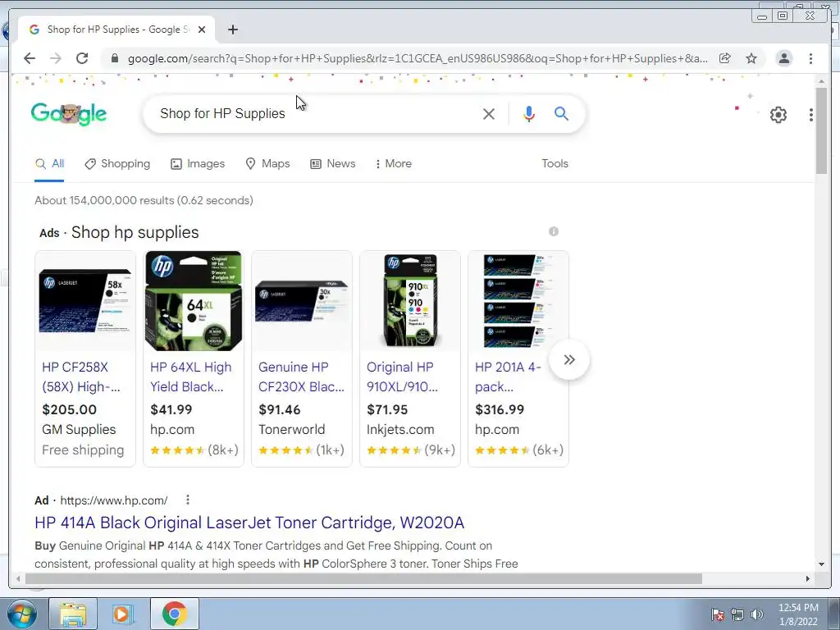This screenshot has width=840, height=630.
Task: Select the All results tab
Action: click(49, 163)
